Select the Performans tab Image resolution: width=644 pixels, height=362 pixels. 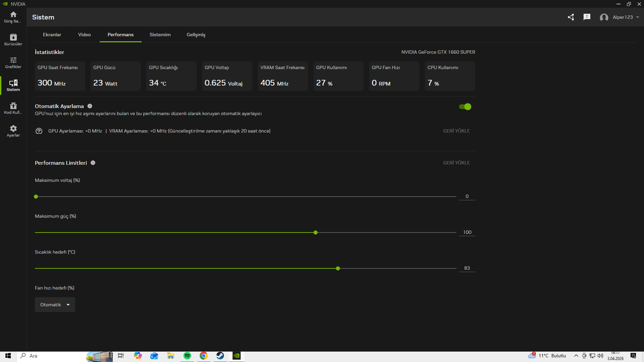120,35
